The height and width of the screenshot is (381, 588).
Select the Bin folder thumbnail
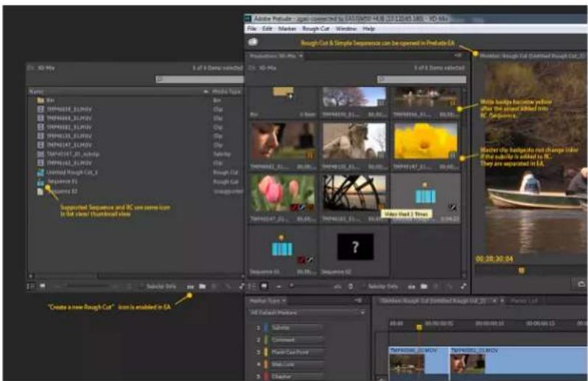[283, 102]
